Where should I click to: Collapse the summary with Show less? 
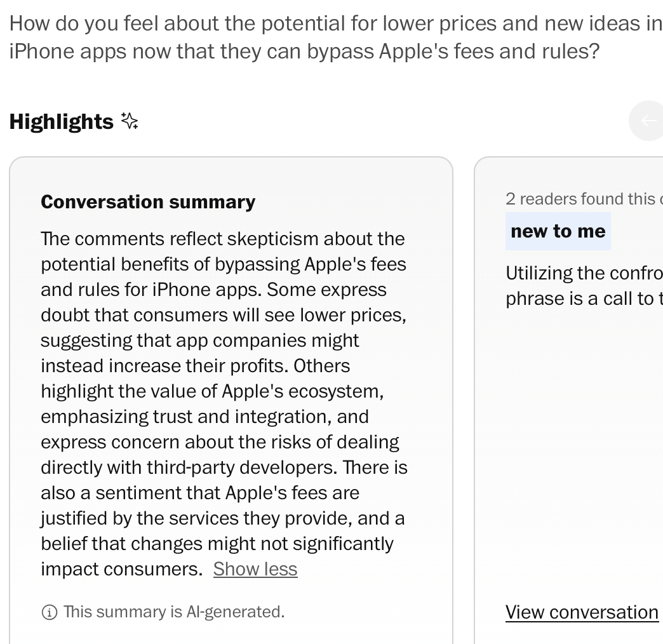tap(255, 569)
